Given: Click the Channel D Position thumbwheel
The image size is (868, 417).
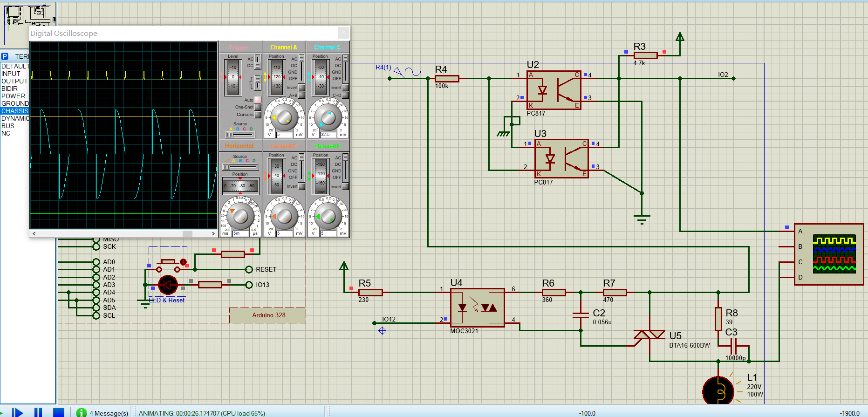Looking at the screenshot, I should point(321,176).
